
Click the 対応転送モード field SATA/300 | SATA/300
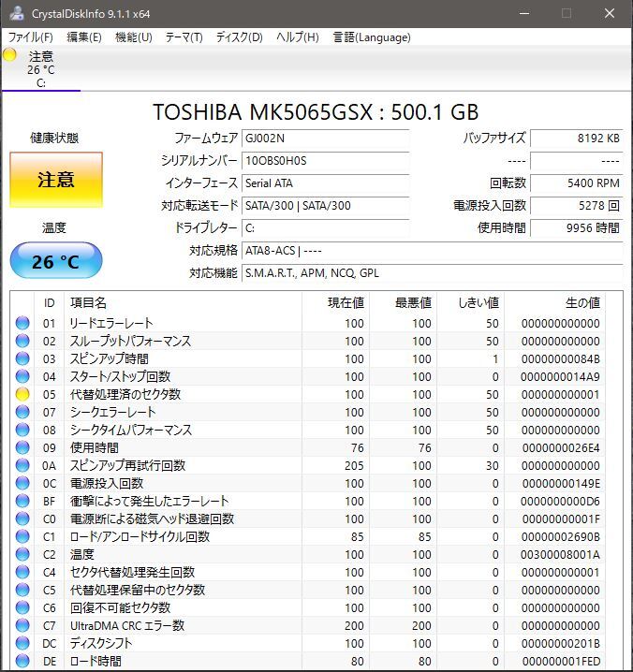click(x=326, y=206)
